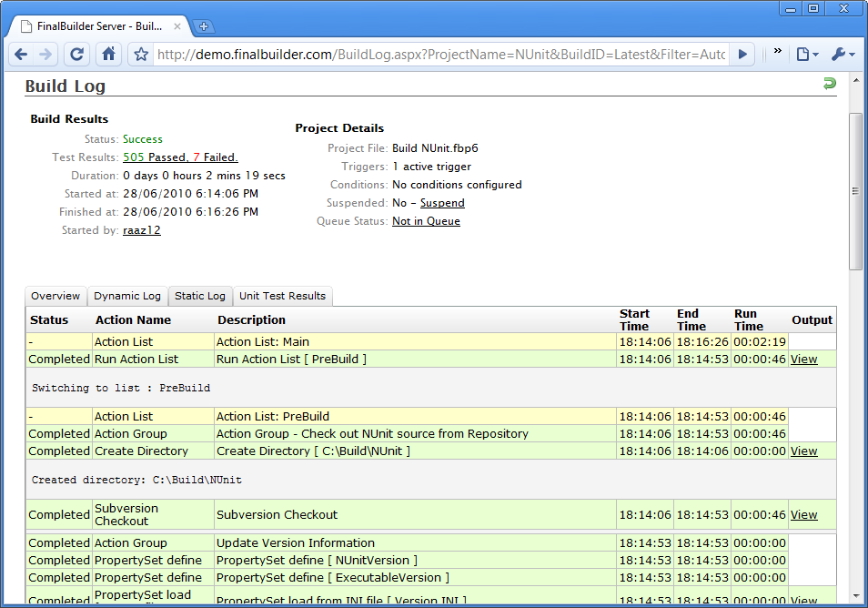Screen dimensions: 868x608
Task: Click the Success status value
Action: click(x=143, y=139)
